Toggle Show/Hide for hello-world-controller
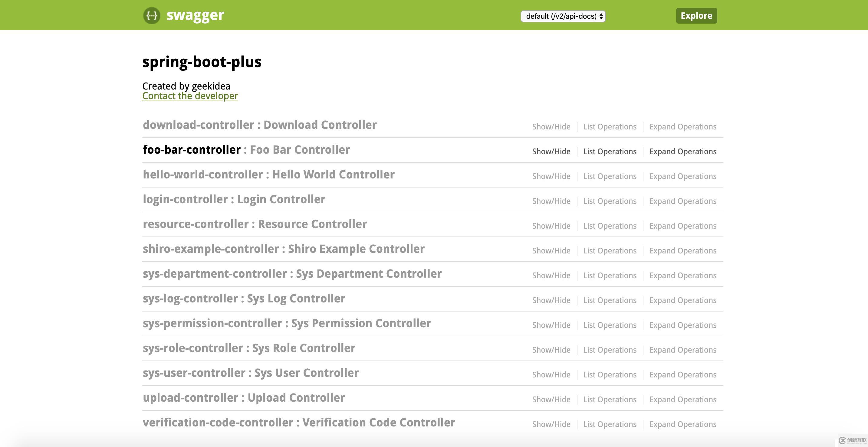This screenshot has width=868, height=447. [x=551, y=176]
